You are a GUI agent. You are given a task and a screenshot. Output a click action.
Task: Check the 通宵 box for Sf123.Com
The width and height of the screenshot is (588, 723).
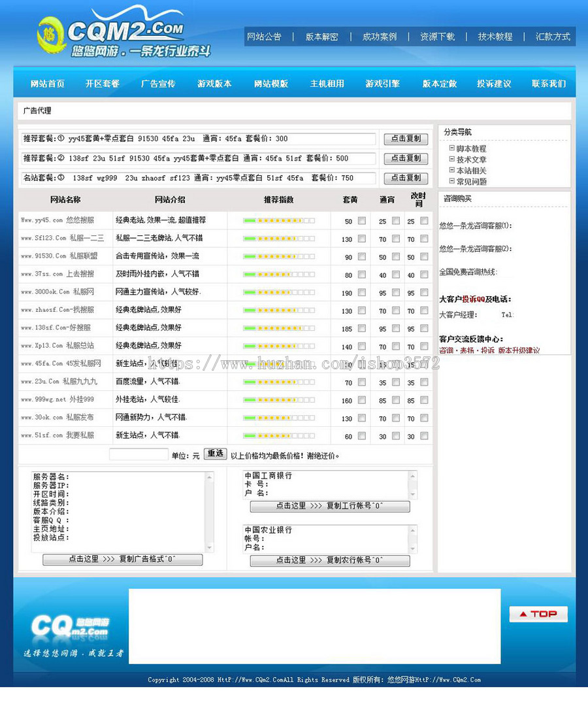pos(396,239)
